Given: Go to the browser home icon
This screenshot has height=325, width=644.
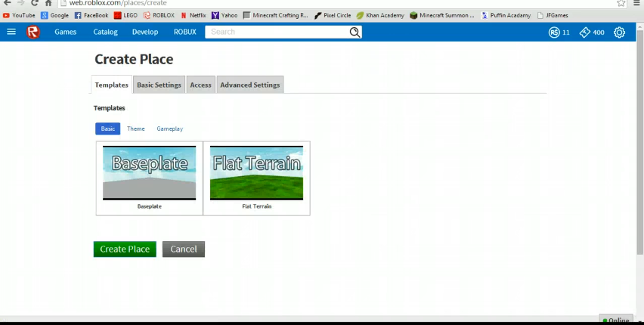Looking at the screenshot, I should [x=48, y=3].
